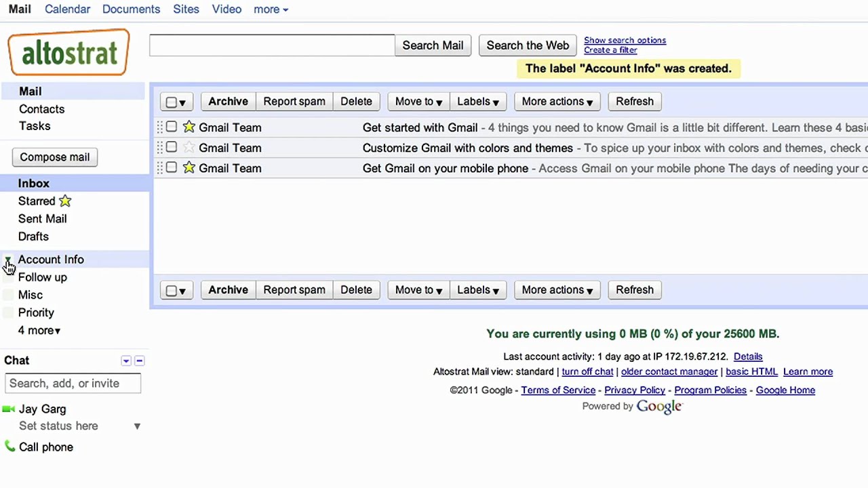
Task: Open Drafts folder
Action: (x=33, y=237)
